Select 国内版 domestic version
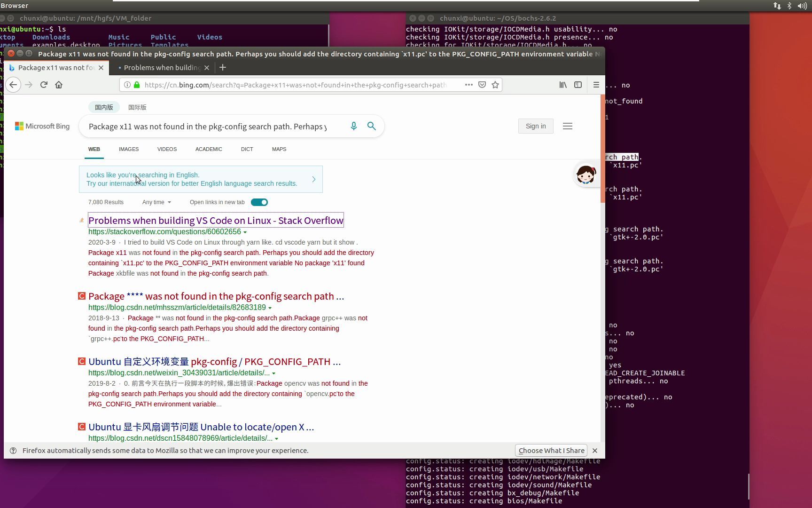The width and height of the screenshot is (812, 508). coord(104,107)
